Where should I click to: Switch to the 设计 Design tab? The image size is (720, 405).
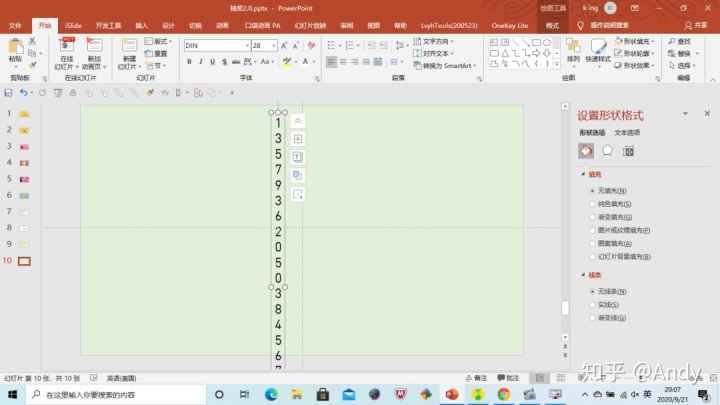pyautogui.click(x=169, y=26)
